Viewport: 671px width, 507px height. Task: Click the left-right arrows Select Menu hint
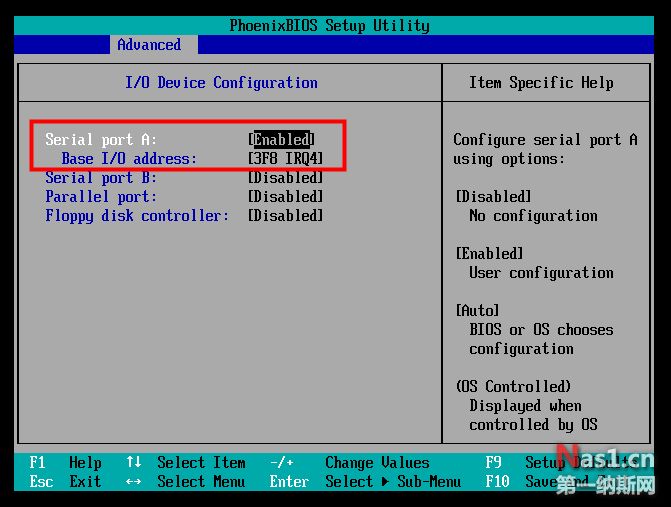pos(186,482)
